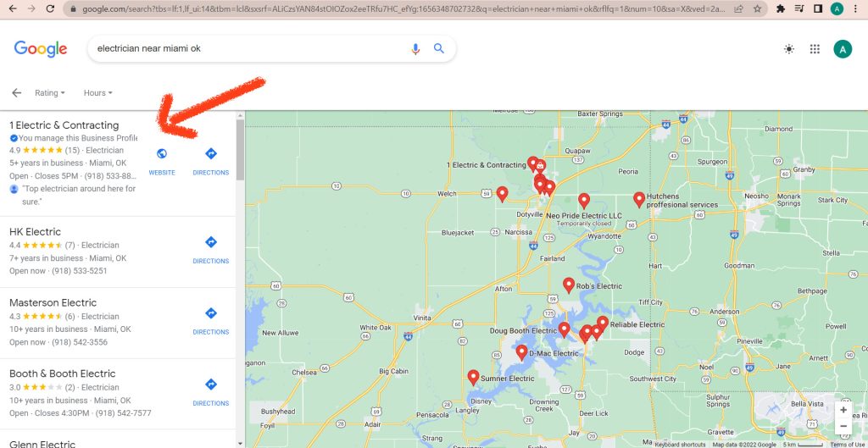Open the Rating filter dropdown
This screenshot has width=868, height=448.
pyautogui.click(x=50, y=93)
